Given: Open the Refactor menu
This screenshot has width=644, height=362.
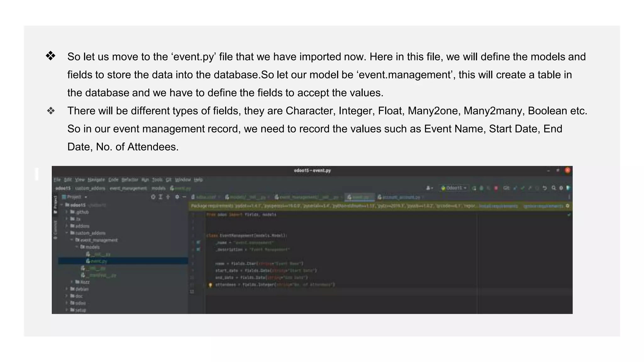Looking at the screenshot, I should point(130,180).
